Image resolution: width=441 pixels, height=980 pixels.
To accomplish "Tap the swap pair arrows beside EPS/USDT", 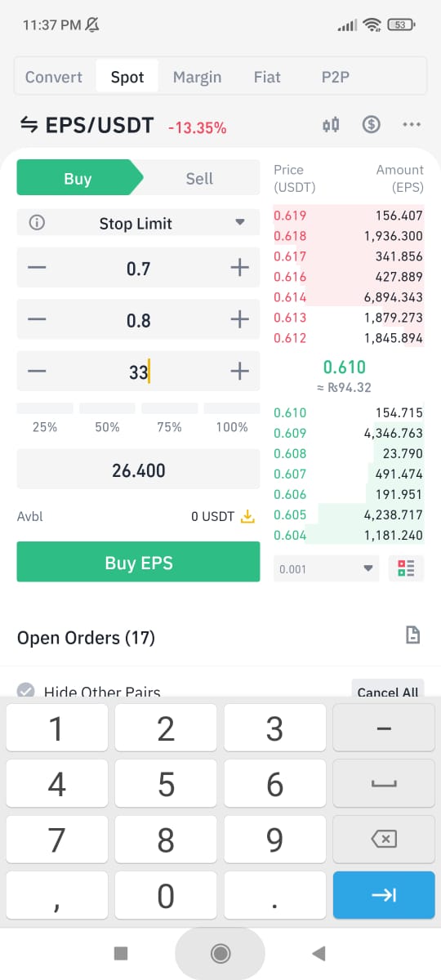I will 29,125.
